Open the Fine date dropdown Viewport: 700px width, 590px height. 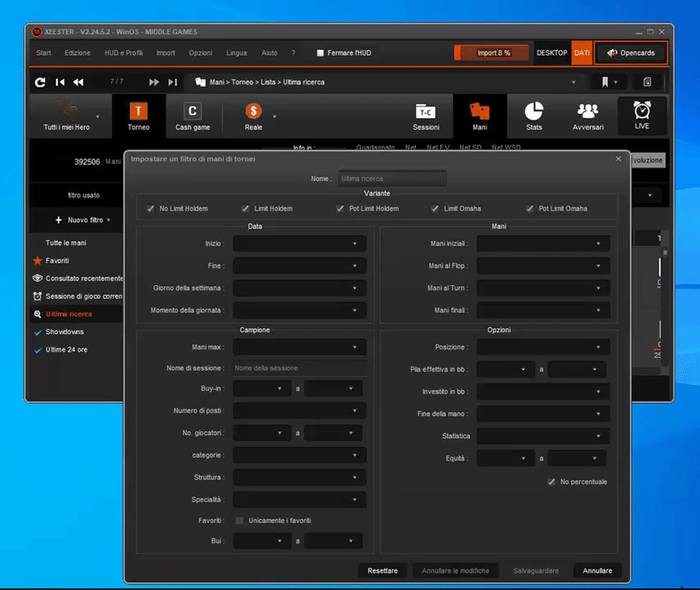299,266
